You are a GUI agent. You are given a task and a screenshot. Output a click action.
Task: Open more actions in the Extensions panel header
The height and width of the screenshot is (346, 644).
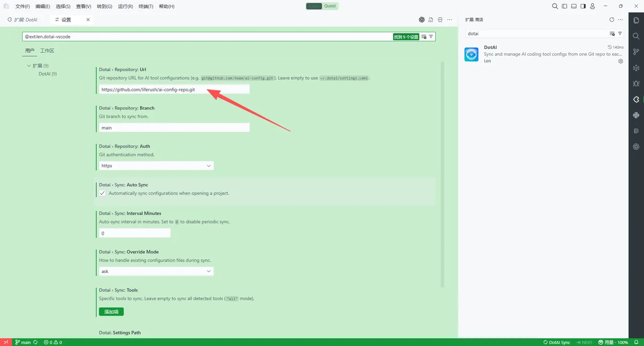pos(621,20)
